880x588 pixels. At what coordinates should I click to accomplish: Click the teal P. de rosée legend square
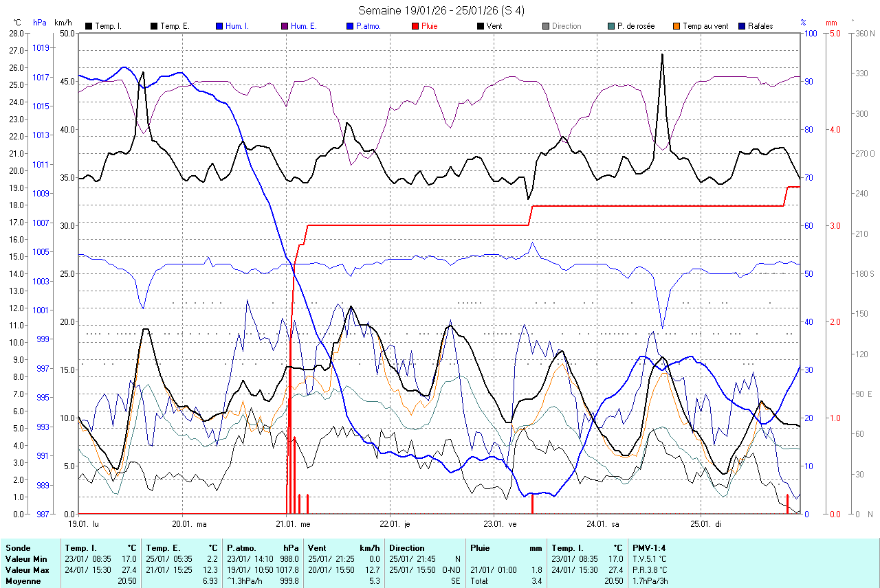(x=611, y=26)
